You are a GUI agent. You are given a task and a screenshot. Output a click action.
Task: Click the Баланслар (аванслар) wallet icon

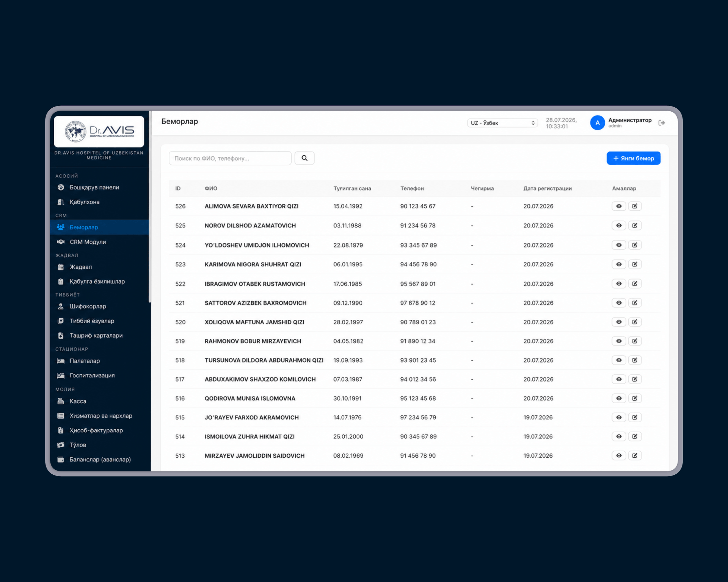(61, 459)
